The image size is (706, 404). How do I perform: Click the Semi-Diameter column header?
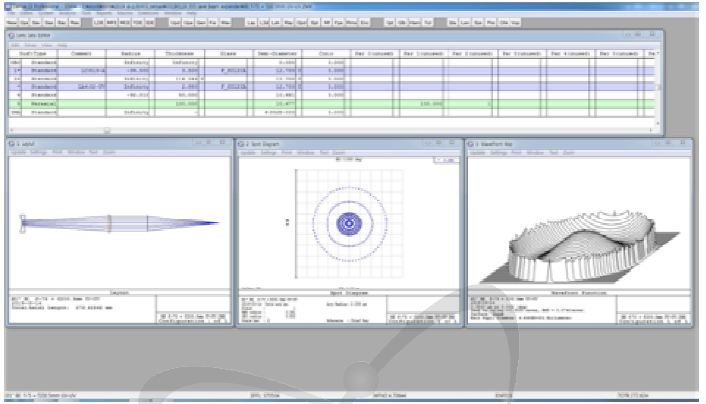point(277,54)
